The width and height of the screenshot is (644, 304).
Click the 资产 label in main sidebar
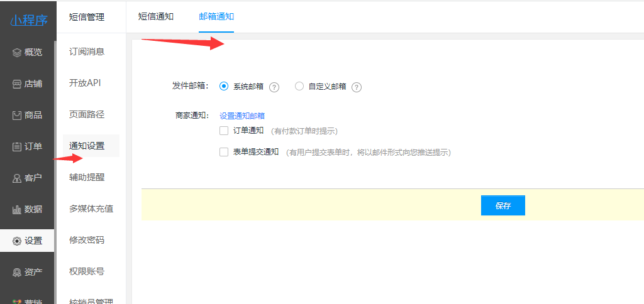click(33, 272)
